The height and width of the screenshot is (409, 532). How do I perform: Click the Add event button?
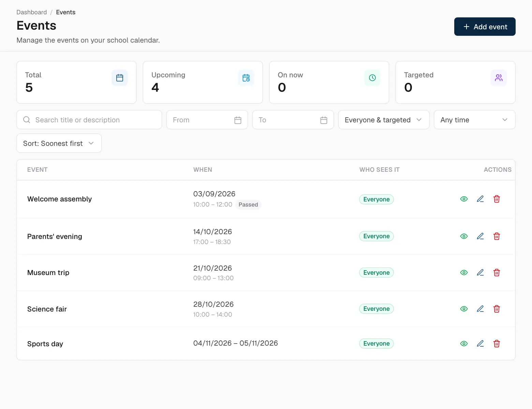tap(485, 27)
